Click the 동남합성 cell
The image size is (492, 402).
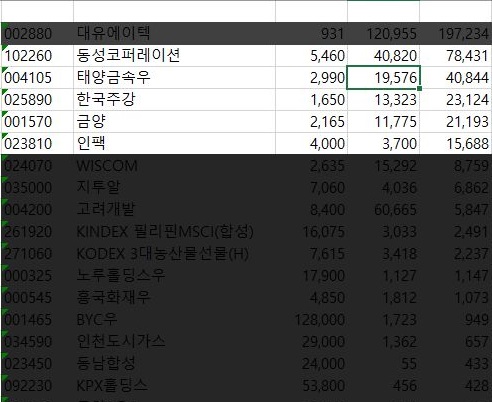click(x=174, y=364)
